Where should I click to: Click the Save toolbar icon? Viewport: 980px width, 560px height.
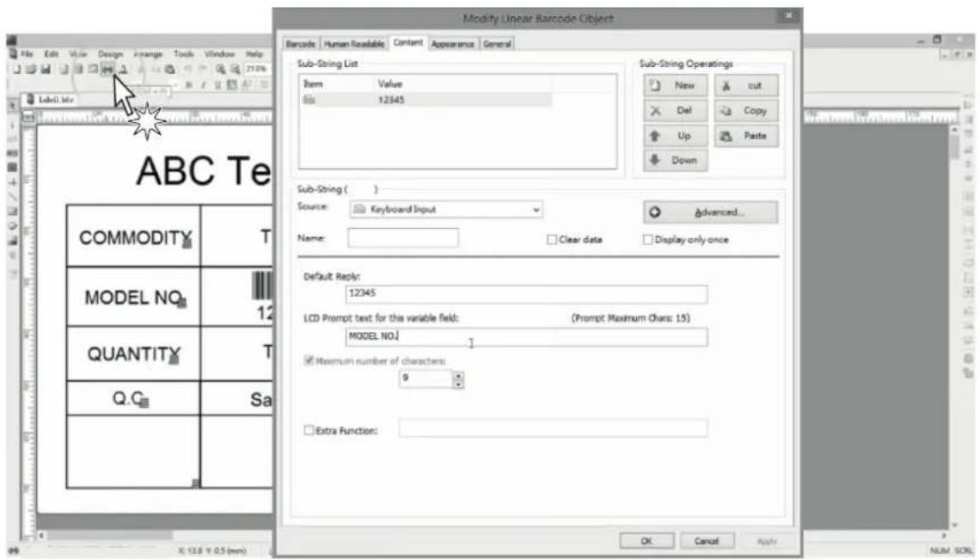point(45,70)
